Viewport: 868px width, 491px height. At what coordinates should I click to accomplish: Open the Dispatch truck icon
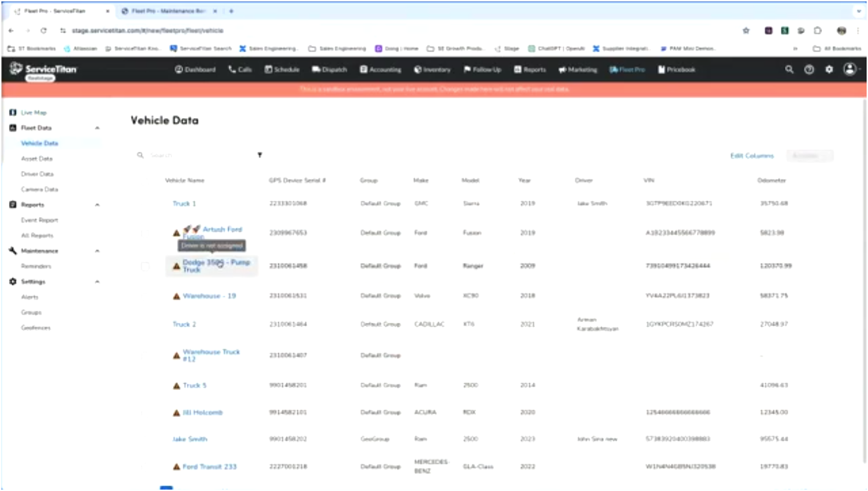(x=316, y=69)
